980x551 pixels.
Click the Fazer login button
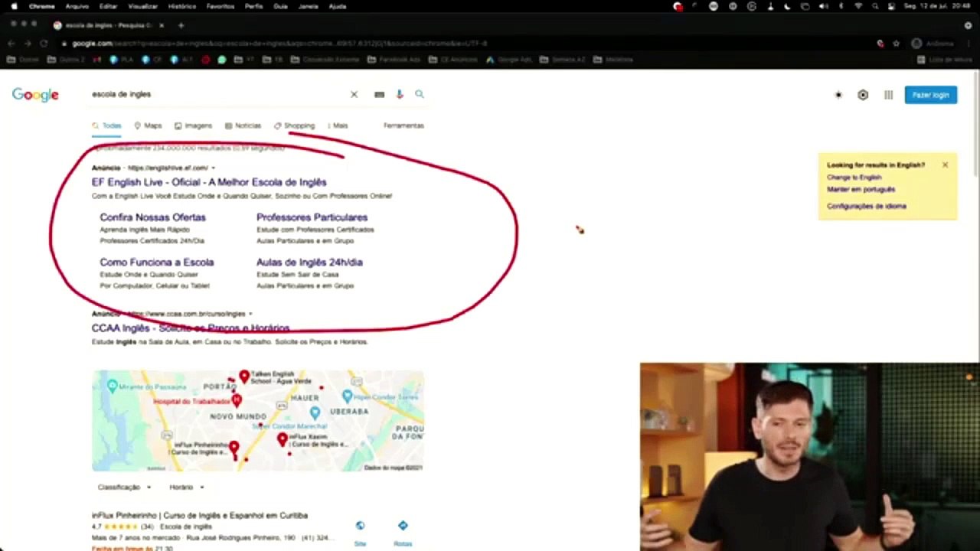tap(930, 95)
